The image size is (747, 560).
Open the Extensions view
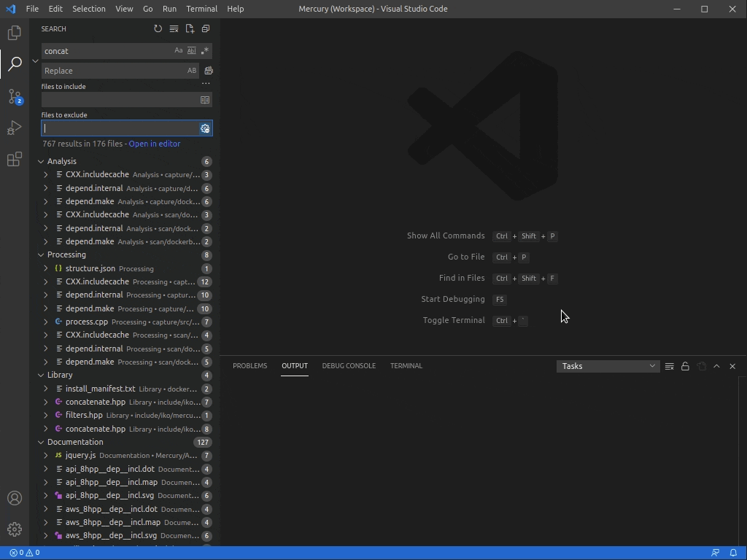coord(15,159)
